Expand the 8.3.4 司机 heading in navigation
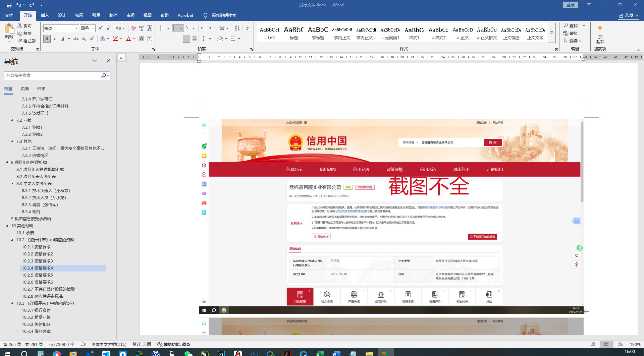The width and height of the screenshot is (644, 356). (18, 212)
